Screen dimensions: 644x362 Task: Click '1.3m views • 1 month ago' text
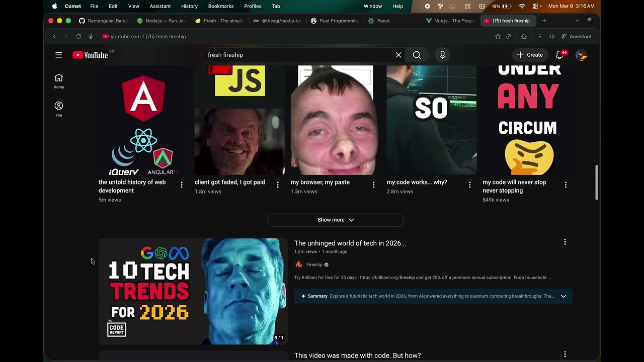coord(320,251)
